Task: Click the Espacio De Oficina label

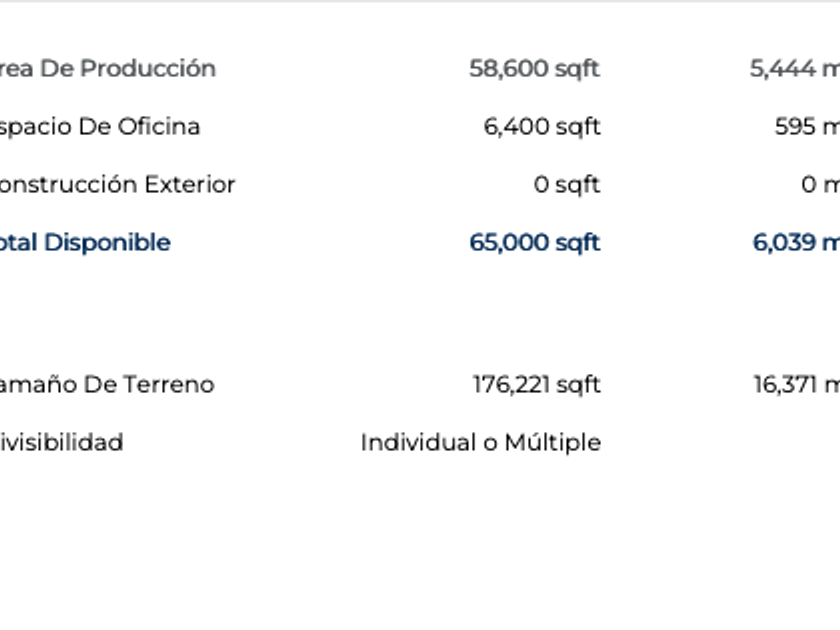Action: coord(100,126)
